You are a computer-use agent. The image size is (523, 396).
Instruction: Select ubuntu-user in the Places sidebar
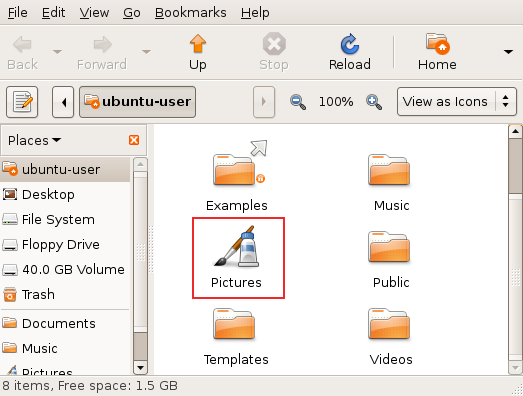[x=65, y=170]
